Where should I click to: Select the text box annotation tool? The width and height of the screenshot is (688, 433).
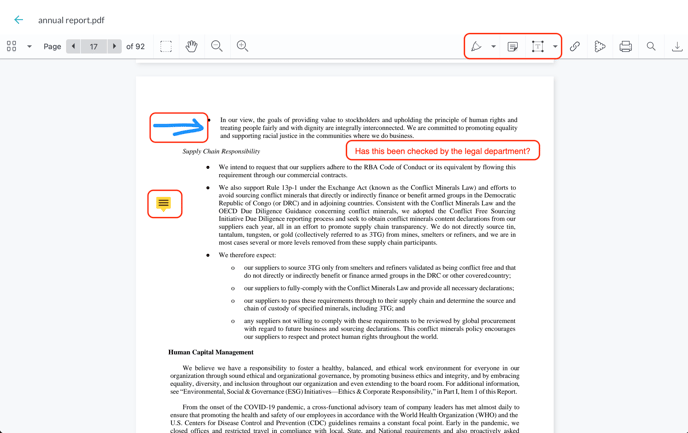pos(538,46)
